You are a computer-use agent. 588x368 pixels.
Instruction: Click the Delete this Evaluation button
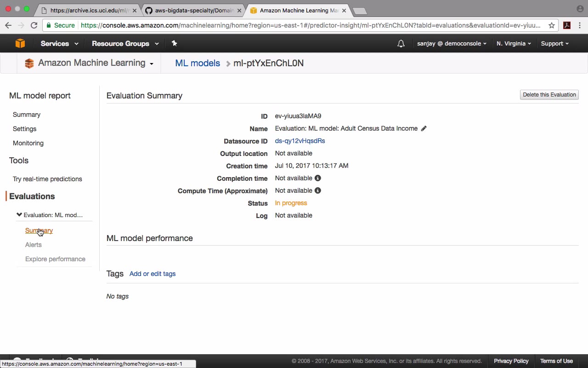549,95
